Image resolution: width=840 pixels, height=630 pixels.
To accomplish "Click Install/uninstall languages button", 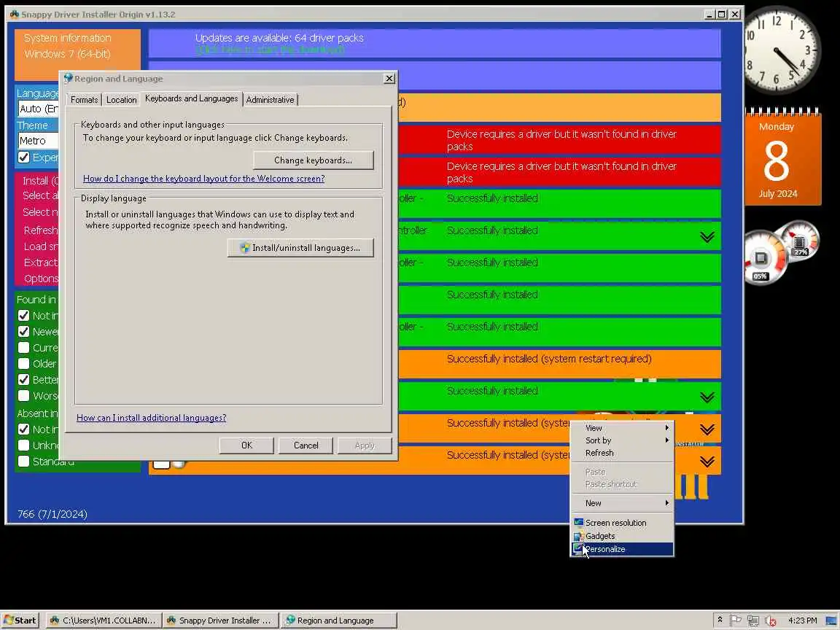I will [x=300, y=247].
